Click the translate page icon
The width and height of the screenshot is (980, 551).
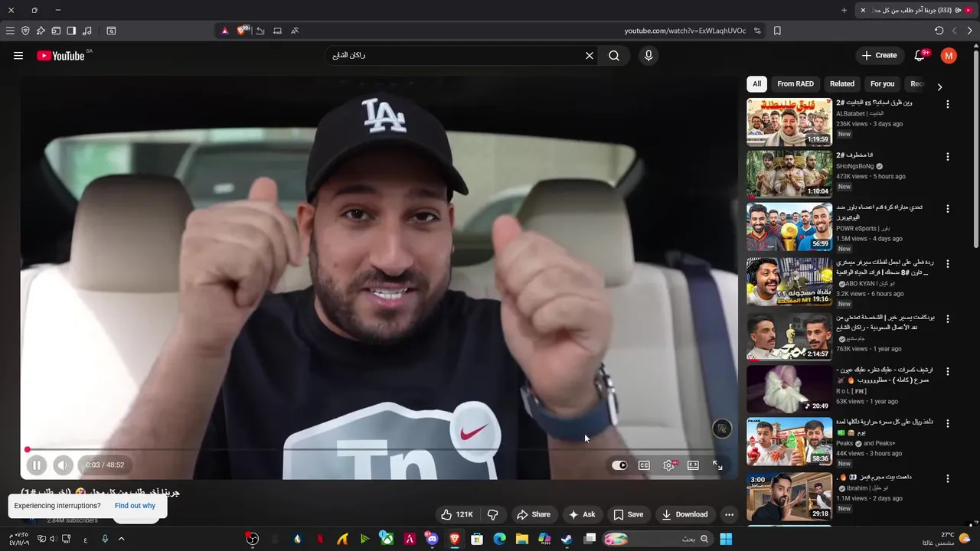[x=295, y=31]
